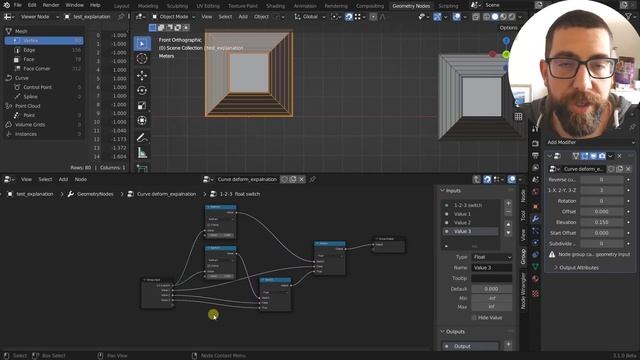The image size is (640, 360).
Task: Move the Value 3 input down in the list
Action: point(508,233)
